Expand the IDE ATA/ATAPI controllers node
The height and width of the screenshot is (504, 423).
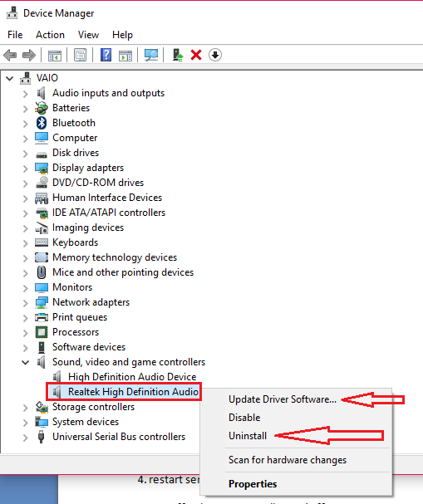(26, 213)
